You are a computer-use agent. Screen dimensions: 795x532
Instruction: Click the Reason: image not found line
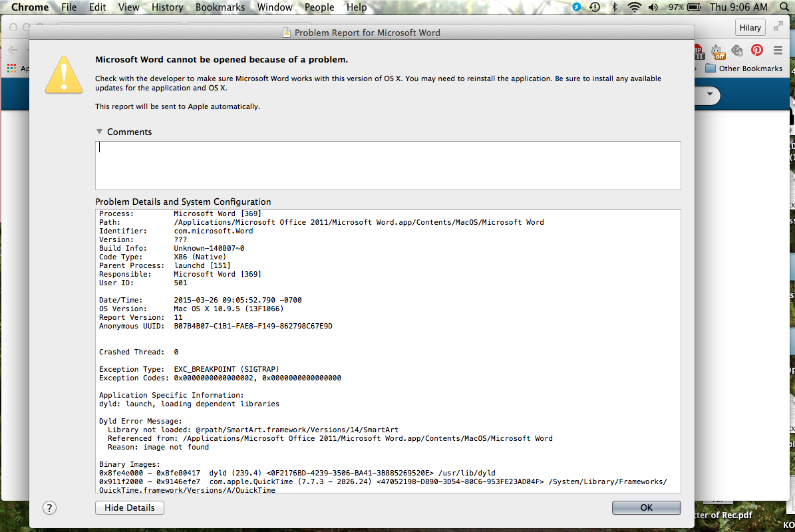coord(158,448)
